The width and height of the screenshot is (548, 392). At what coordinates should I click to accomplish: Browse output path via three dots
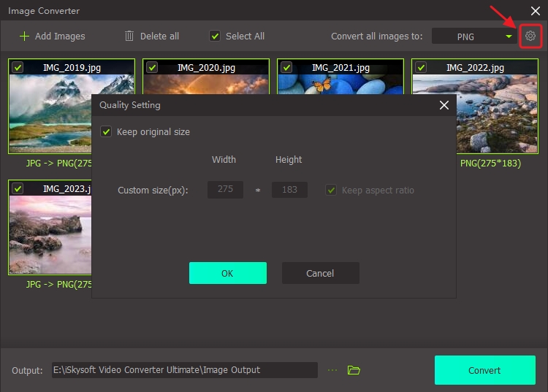click(333, 370)
